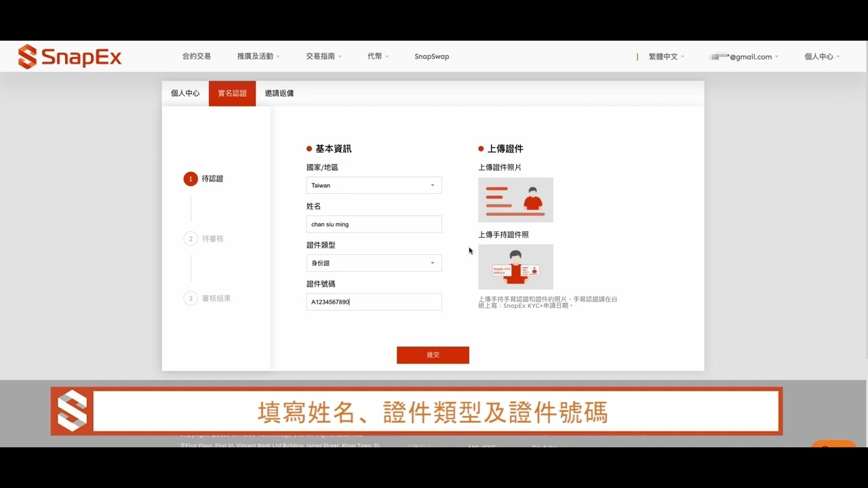Switch to the 個人中心 tab

coord(185,94)
